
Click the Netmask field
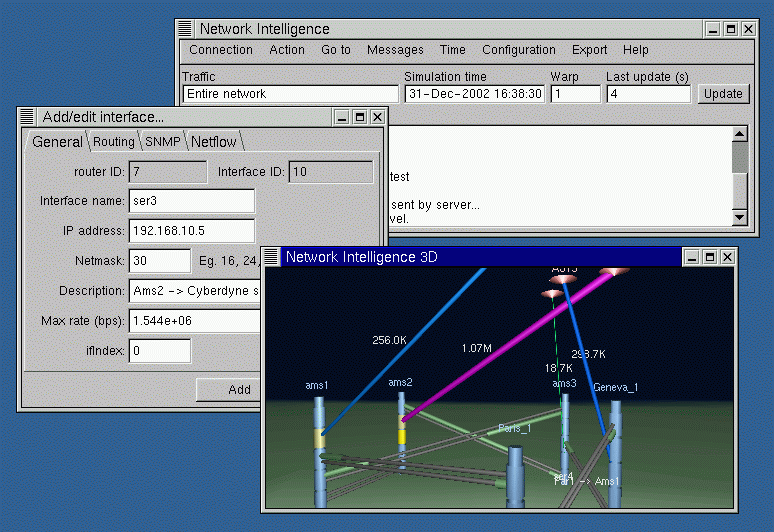[159, 261]
